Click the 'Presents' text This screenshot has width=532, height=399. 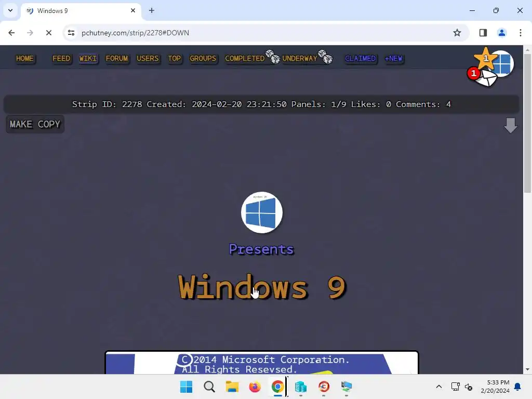coord(261,249)
